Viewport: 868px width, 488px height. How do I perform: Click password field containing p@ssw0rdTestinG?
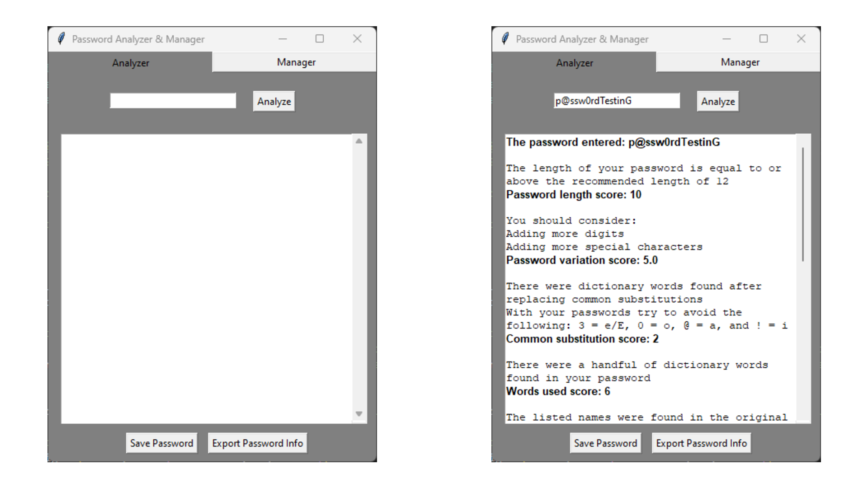[x=617, y=101]
